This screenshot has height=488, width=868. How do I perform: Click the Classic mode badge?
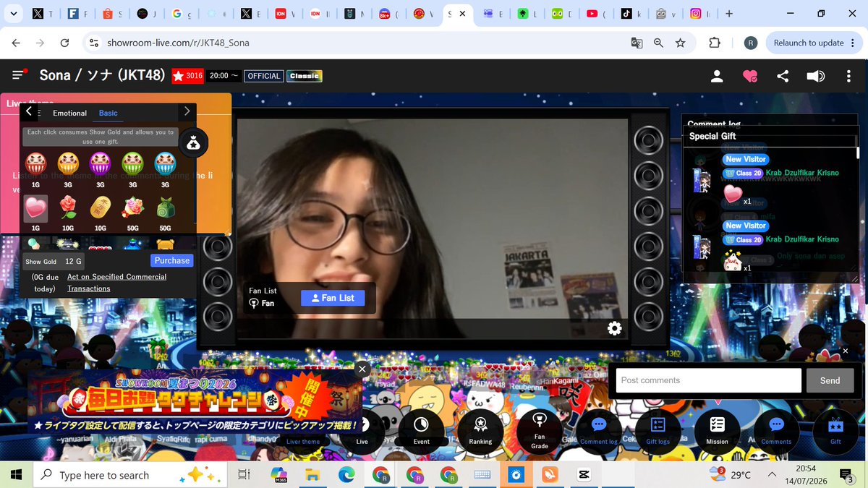coord(305,76)
